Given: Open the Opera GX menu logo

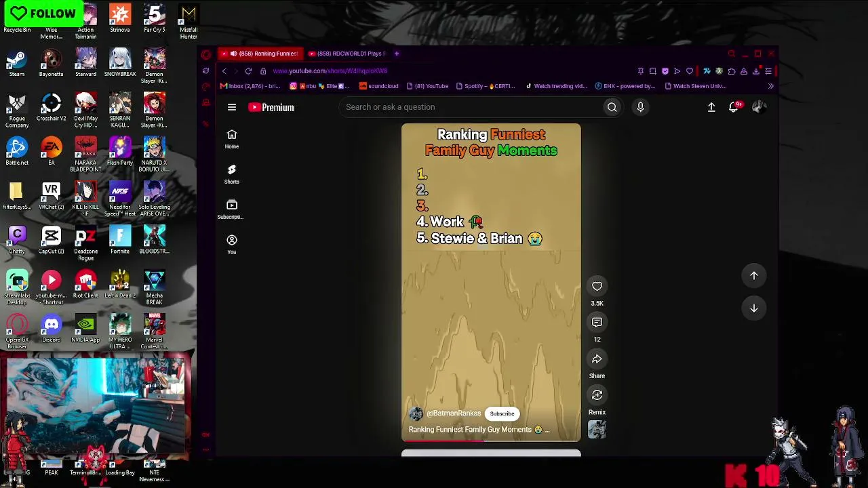Looking at the screenshot, I should click(206, 54).
